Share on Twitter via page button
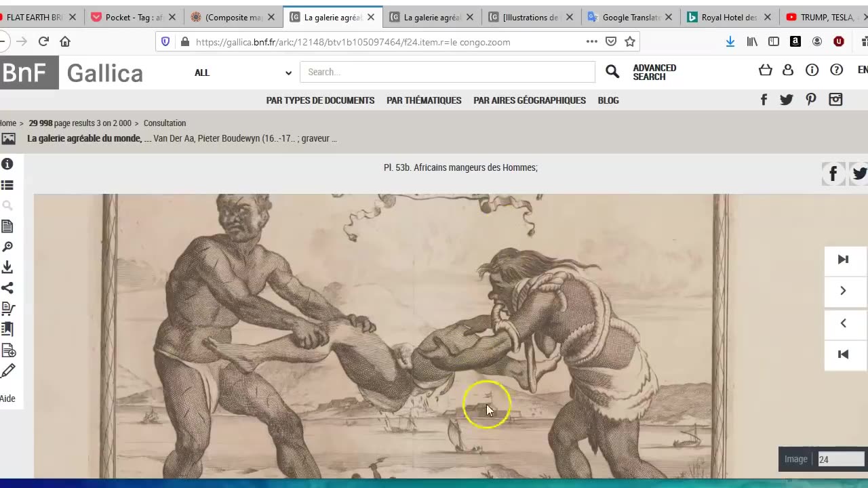 click(859, 174)
